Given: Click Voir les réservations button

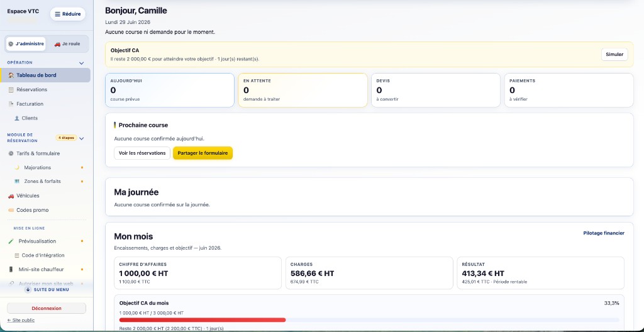Looking at the screenshot, I should pyautogui.click(x=142, y=153).
